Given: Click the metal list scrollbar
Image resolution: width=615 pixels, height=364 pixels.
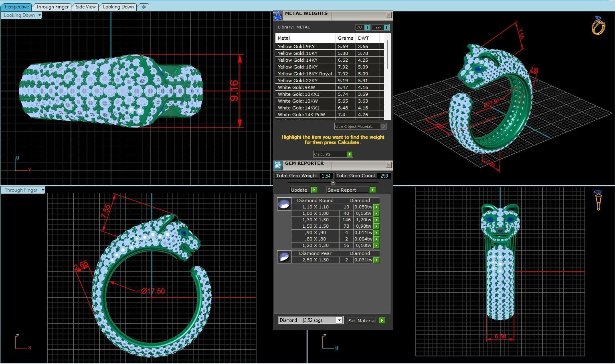Looking at the screenshot, I should point(388,54).
